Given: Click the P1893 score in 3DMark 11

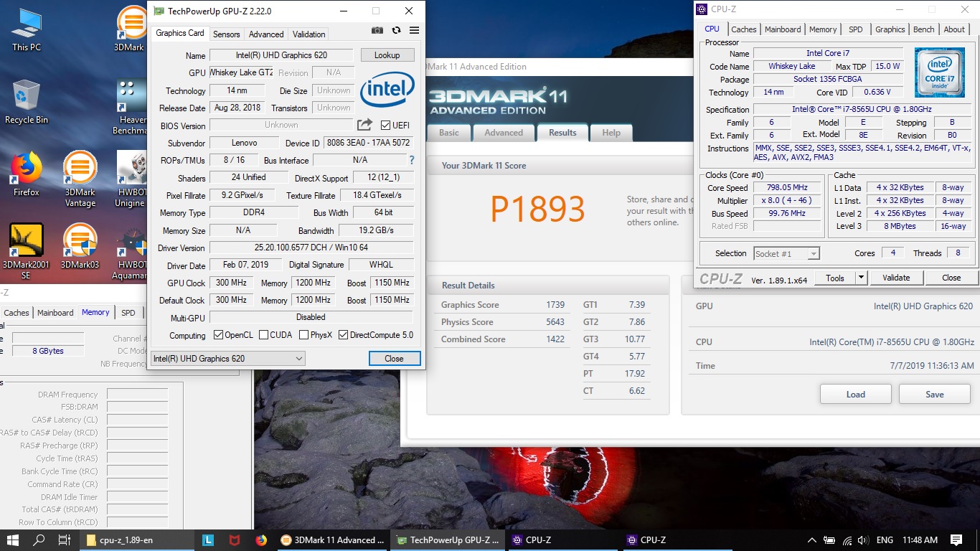Looking at the screenshot, I should tap(538, 209).
